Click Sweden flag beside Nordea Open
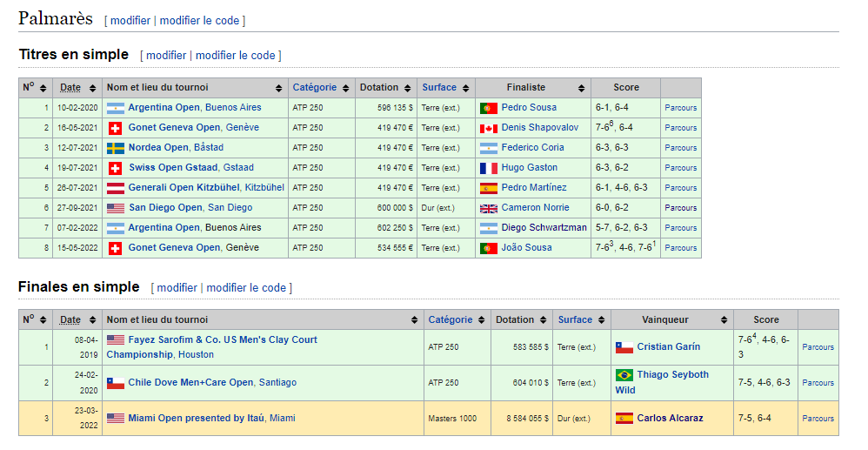Viewport: 868px width, 450px height. point(115,148)
